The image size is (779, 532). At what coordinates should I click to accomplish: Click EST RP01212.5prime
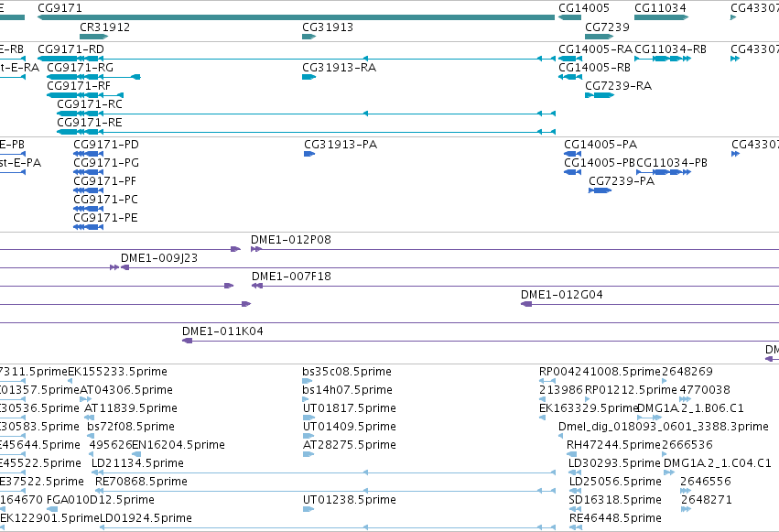[588, 399]
